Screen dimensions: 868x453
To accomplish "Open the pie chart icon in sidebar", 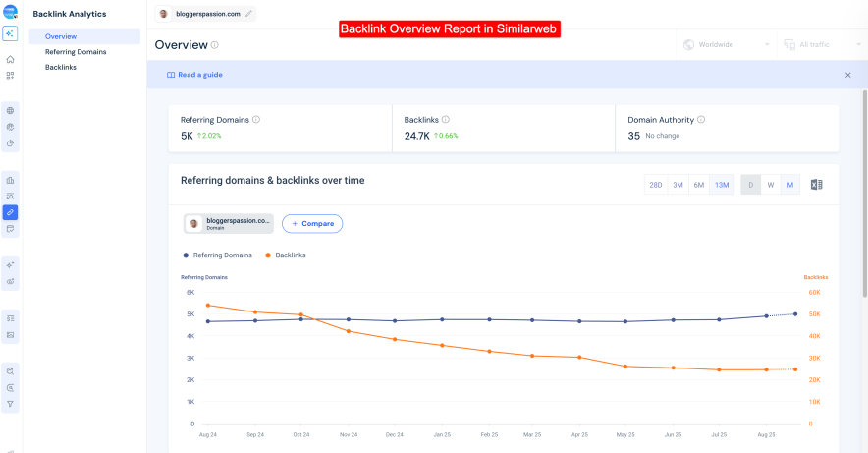I will tap(10, 143).
